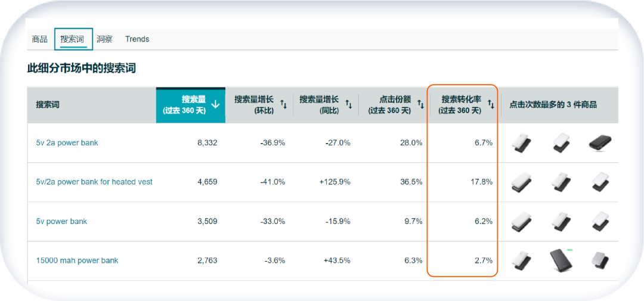Sort 搜索量增长 (环比) column arrows
The image size is (644, 301).
point(284,105)
